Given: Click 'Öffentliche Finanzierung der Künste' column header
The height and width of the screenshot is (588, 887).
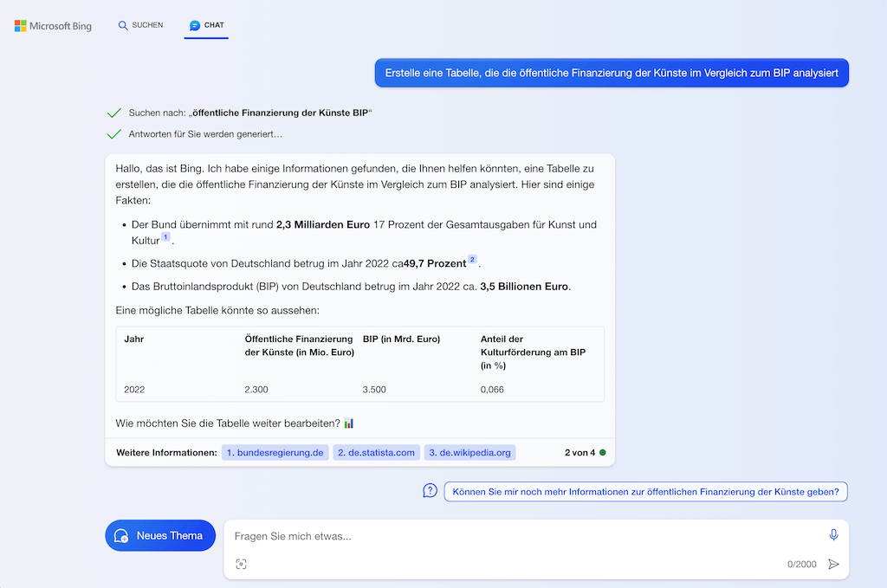Looking at the screenshot, I should tap(299, 346).
